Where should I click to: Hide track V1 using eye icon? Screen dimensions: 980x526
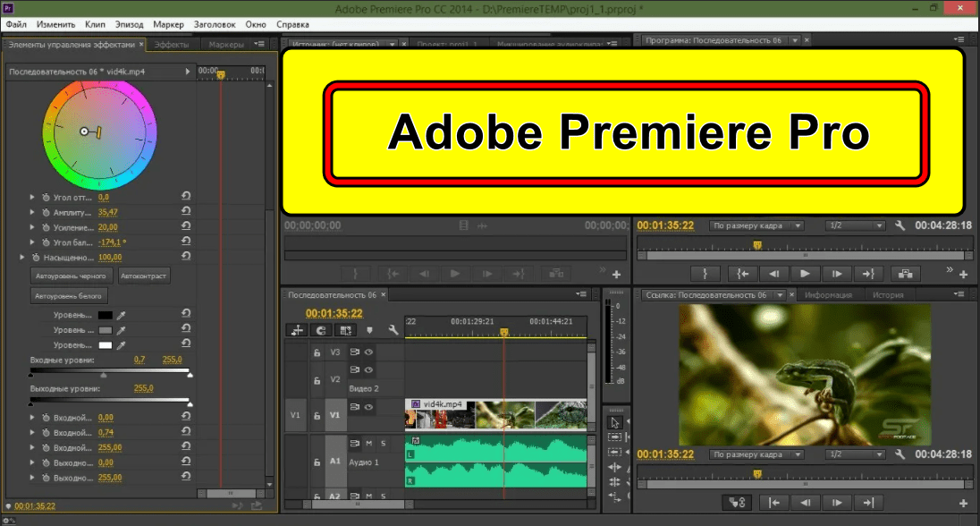pos(367,407)
